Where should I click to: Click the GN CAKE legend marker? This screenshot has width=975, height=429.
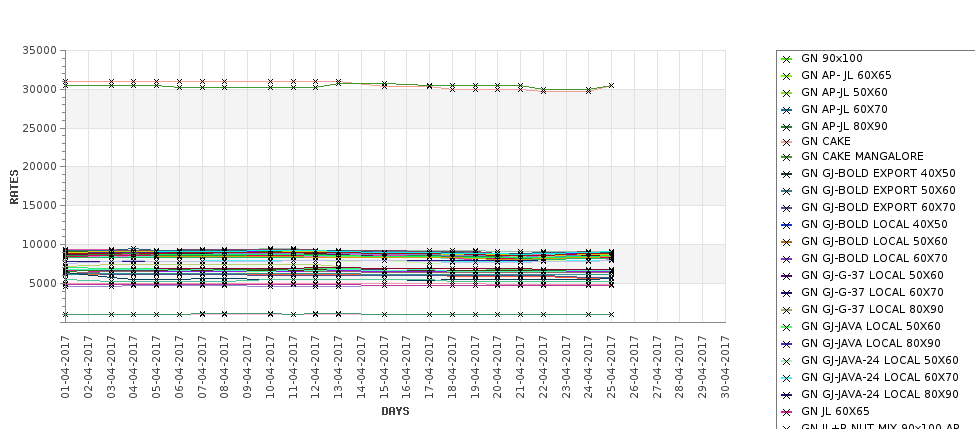[787, 142]
